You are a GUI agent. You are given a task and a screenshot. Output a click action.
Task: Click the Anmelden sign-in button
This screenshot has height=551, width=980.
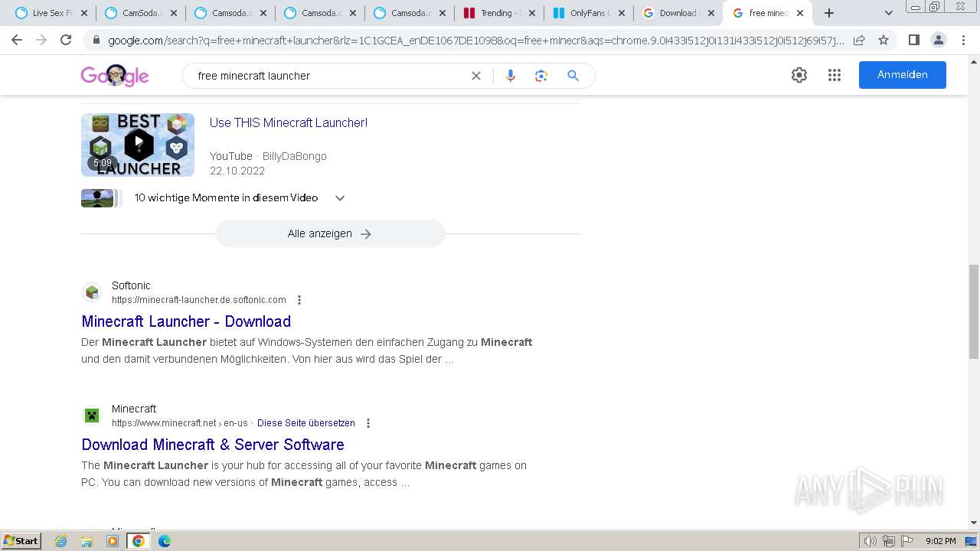(903, 75)
